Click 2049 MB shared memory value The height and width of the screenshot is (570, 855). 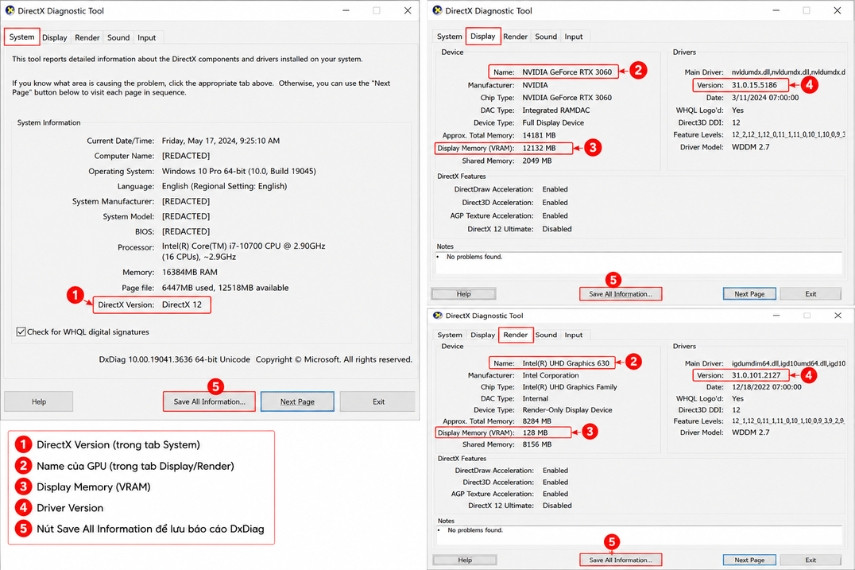pos(537,161)
